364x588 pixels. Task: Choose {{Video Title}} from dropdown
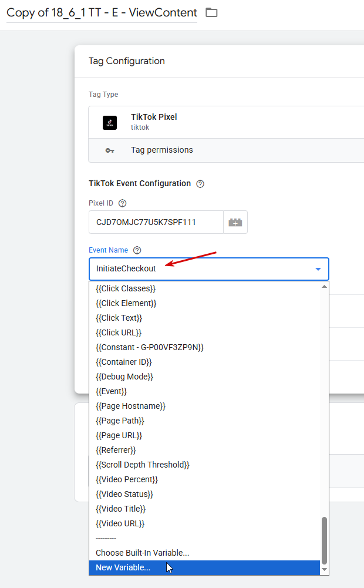[120, 509]
